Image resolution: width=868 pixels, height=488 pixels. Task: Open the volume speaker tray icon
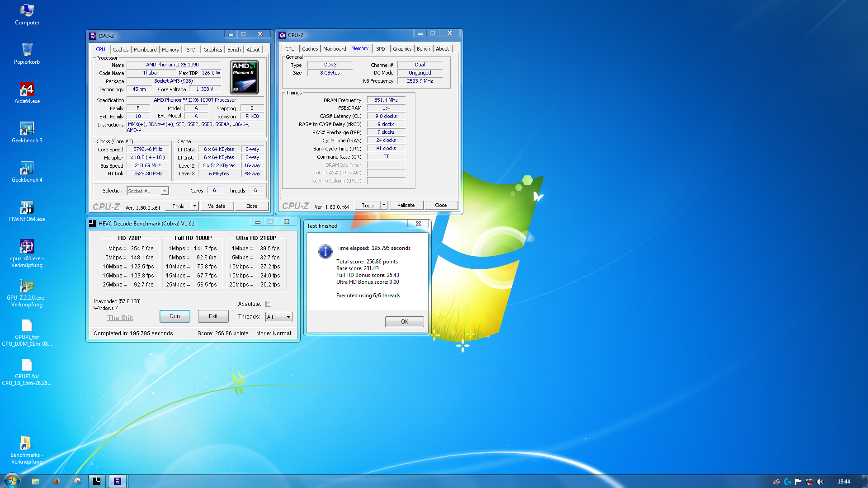[820, 482]
